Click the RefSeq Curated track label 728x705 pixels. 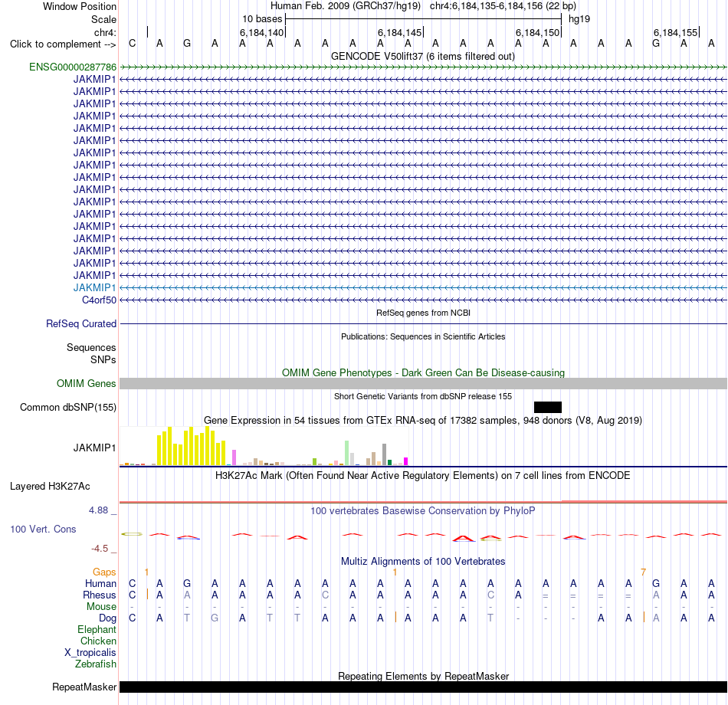click(x=80, y=323)
